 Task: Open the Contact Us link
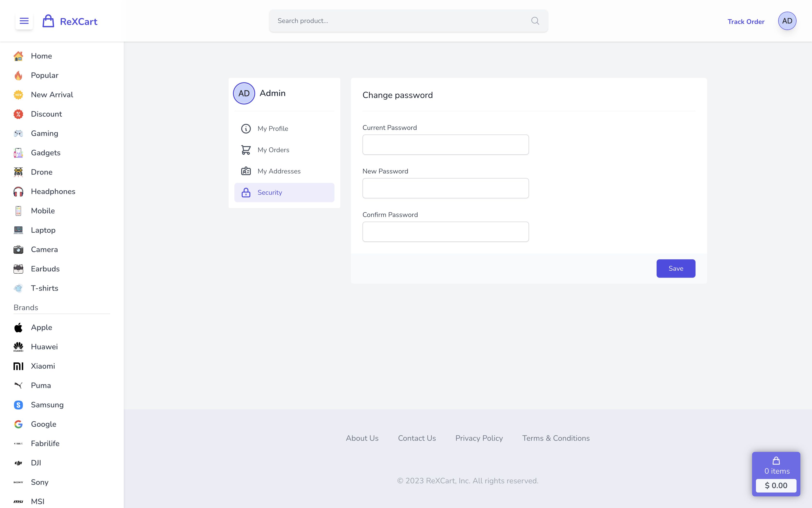(417, 438)
